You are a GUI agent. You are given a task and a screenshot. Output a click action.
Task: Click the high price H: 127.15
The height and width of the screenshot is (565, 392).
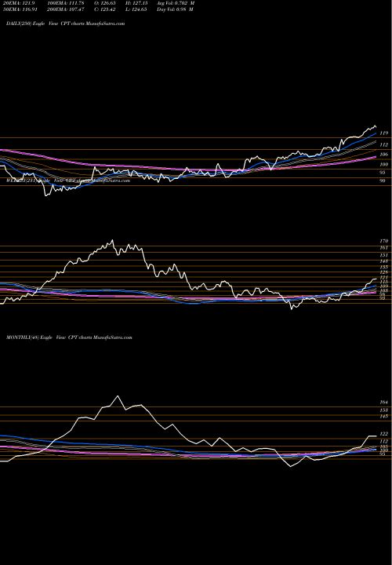pos(137,3)
